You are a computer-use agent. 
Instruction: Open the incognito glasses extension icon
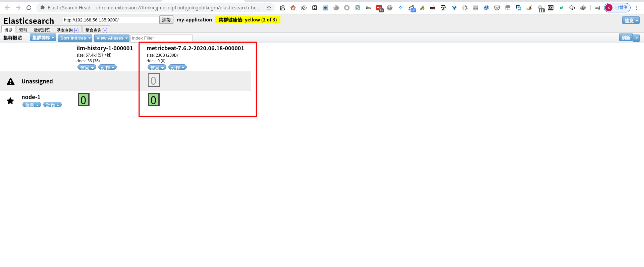pos(433,8)
